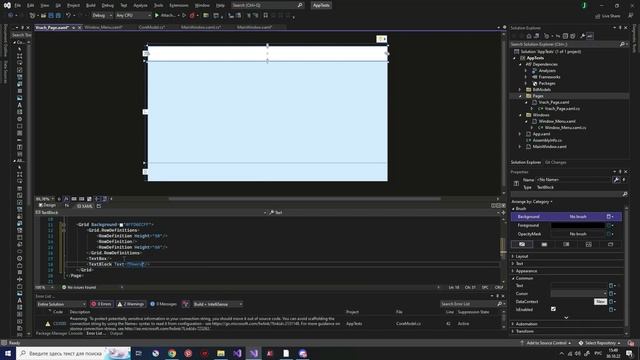This screenshot has height=360, width=640.
Task: Click the event handlers lightning icon
Action: coord(624,180)
